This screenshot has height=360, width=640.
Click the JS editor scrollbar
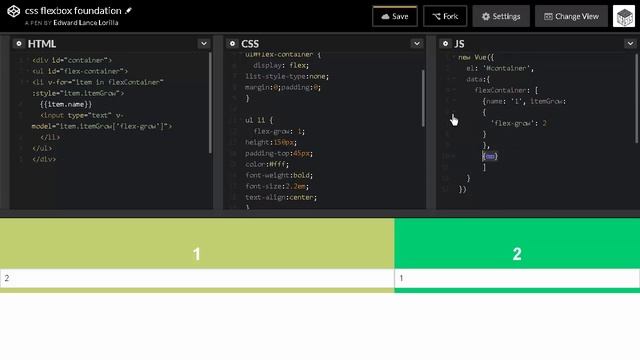[x=636, y=98]
